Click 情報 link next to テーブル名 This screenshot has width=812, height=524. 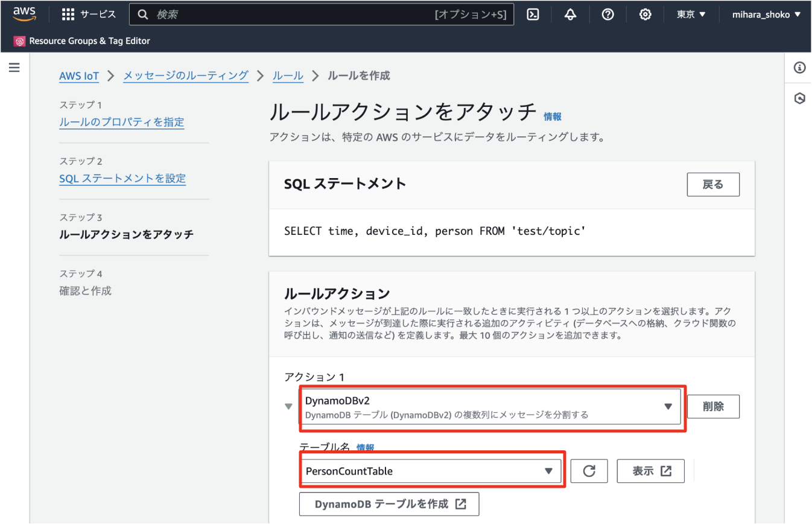(365, 447)
